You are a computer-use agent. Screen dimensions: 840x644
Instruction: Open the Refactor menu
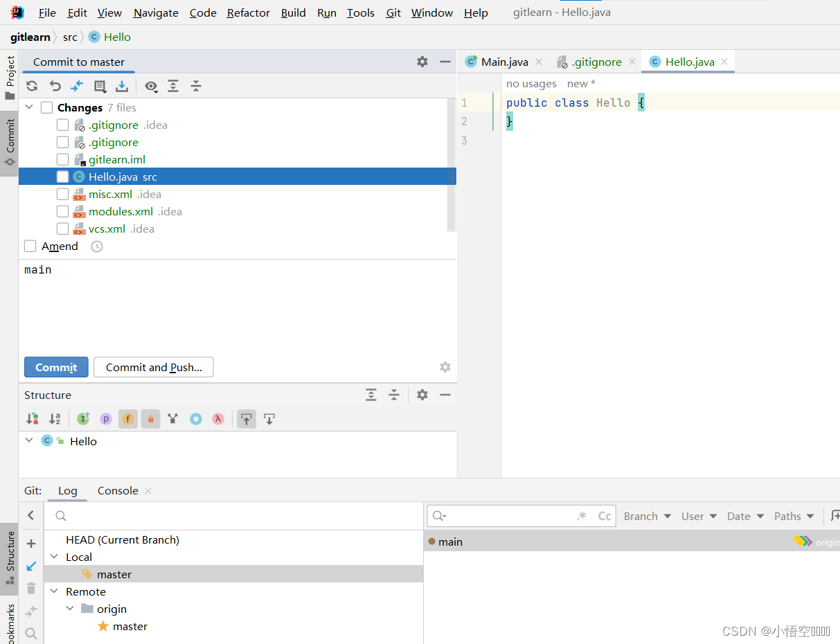click(x=249, y=12)
